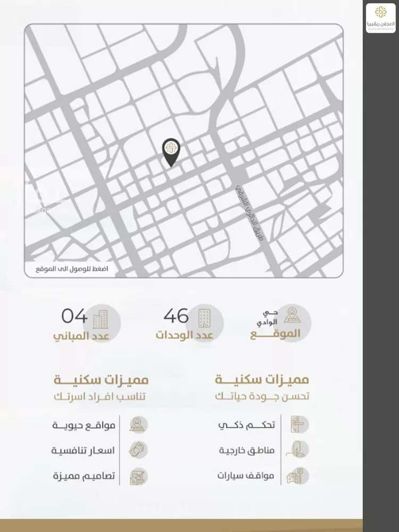Open the العجلان ريفييرا logo at top corner
The height and width of the screenshot is (532, 399).
pyautogui.click(x=380, y=18)
